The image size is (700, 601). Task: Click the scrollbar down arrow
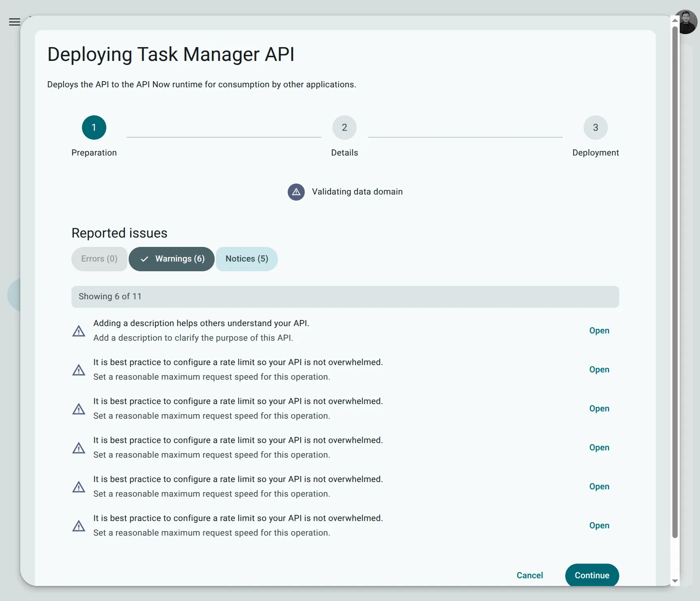coord(675,581)
